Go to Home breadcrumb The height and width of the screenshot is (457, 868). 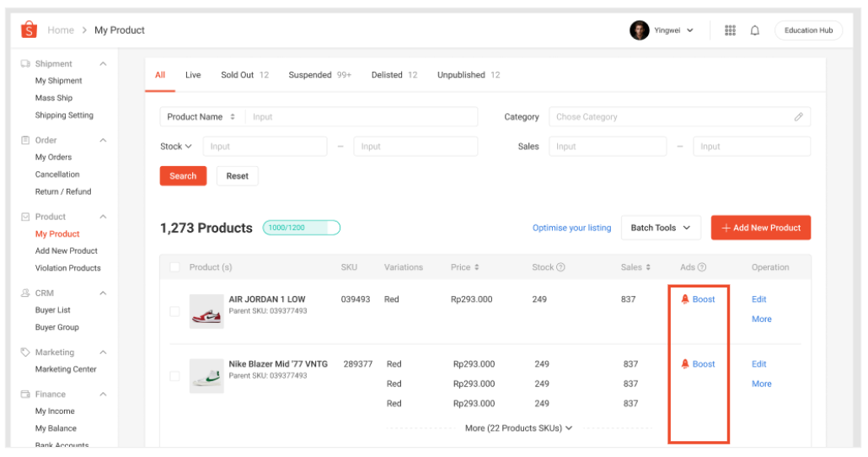tap(61, 30)
